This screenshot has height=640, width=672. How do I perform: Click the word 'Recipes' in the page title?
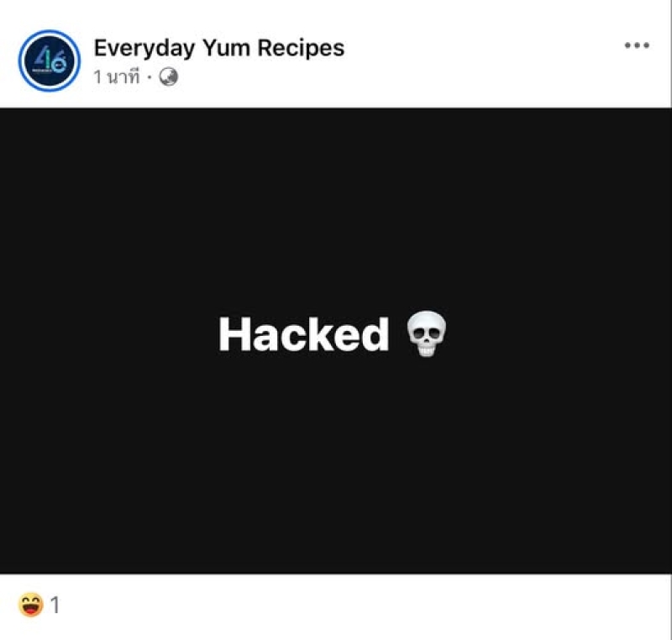coord(301,48)
